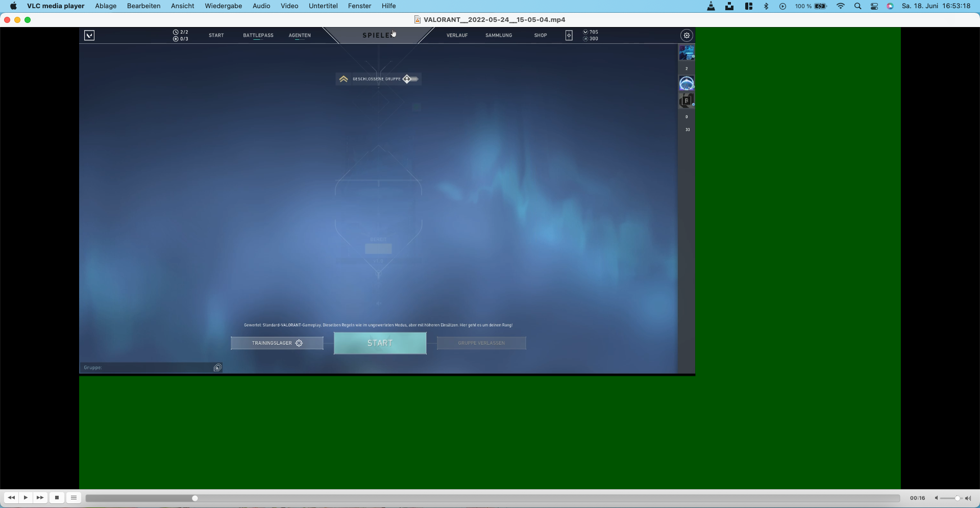Open the Bearbeiten menu
This screenshot has height=508, width=980.
tap(144, 6)
